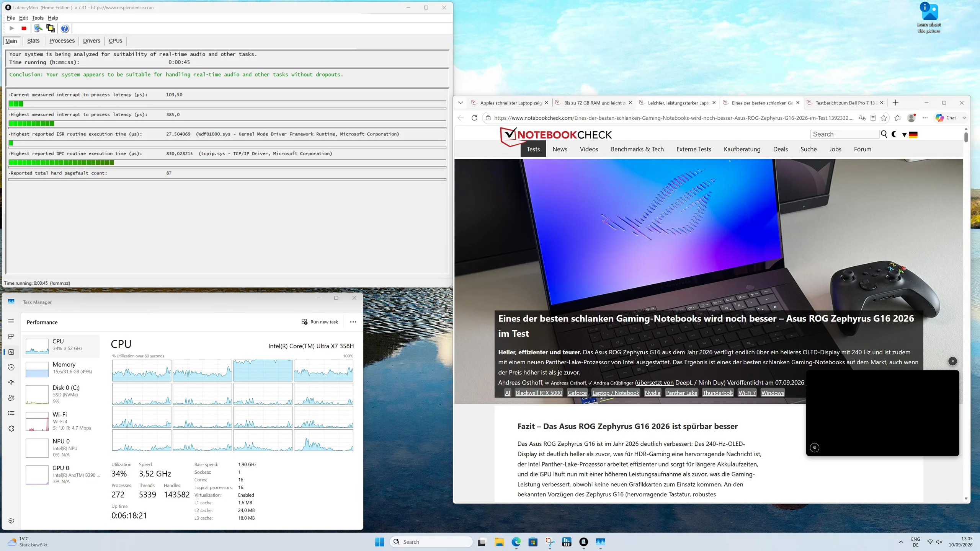
Task: Show hidden system tray icons chevron
Action: 901,542
